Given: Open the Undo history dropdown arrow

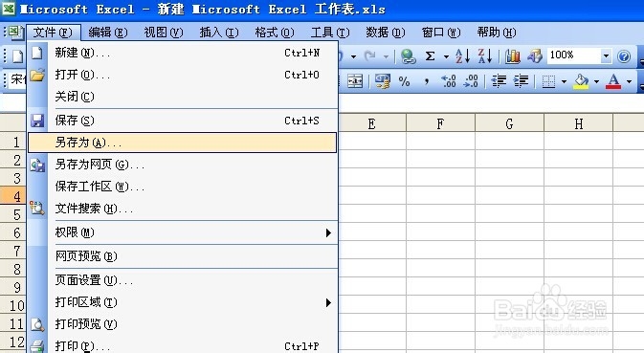Looking at the screenshot, I should pyautogui.click(x=353, y=56).
